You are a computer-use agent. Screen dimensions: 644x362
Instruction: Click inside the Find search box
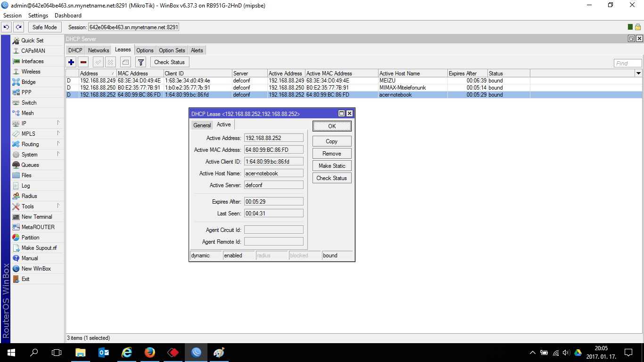click(627, 63)
